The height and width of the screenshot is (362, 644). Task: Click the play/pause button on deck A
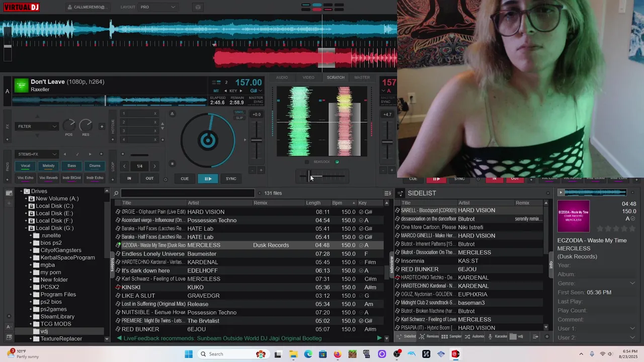208,178
